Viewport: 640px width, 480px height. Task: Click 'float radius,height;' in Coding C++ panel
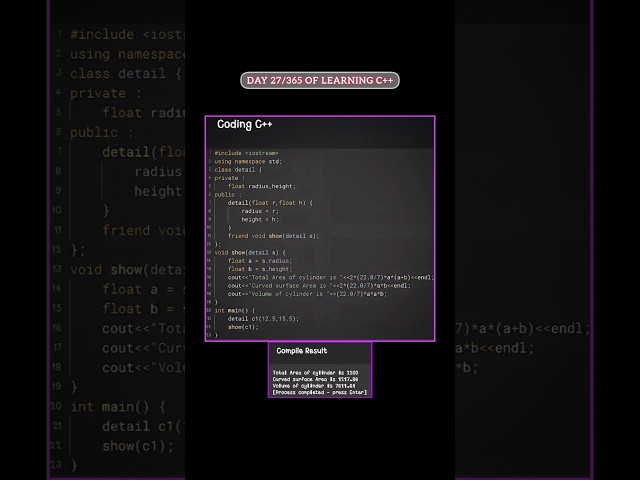[262, 186]
